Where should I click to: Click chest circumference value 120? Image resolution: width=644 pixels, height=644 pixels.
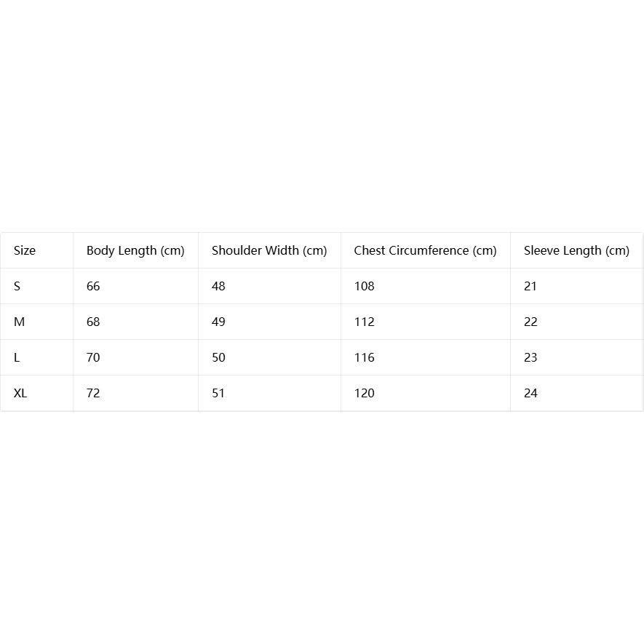(x=365, y=394)
